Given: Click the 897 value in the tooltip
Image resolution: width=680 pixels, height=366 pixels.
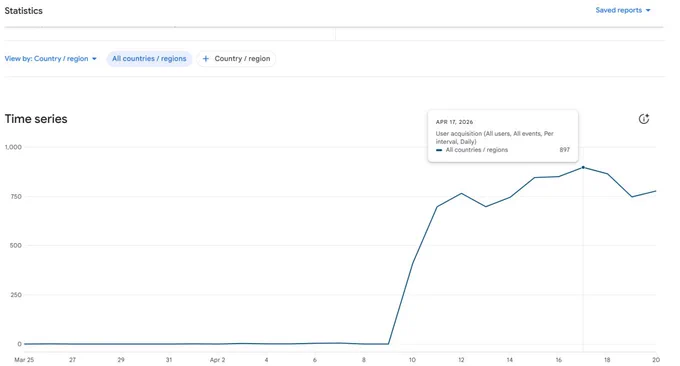Looking at the screenshot, I should pyautogui.click(x=564, y=150).
